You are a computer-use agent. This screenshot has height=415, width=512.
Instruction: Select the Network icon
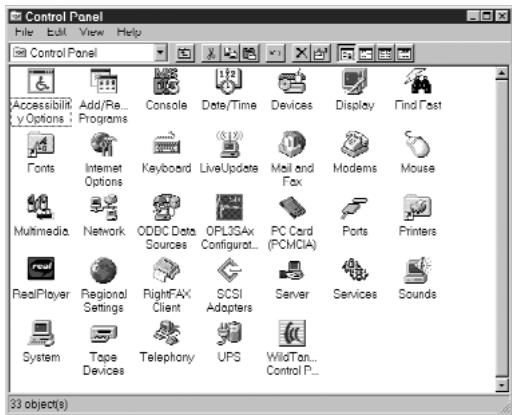point(104,207)
